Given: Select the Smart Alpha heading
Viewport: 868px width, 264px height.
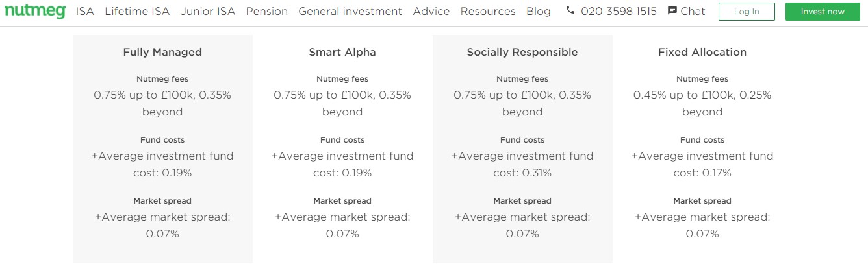Looking at the screenshot, I should (x=342, y=52).
